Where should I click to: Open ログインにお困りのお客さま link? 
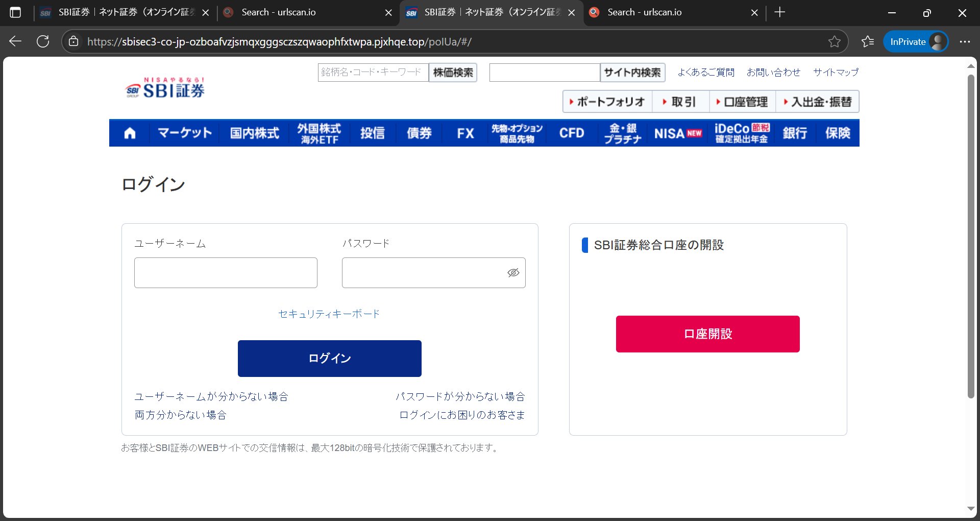[462, 415]
